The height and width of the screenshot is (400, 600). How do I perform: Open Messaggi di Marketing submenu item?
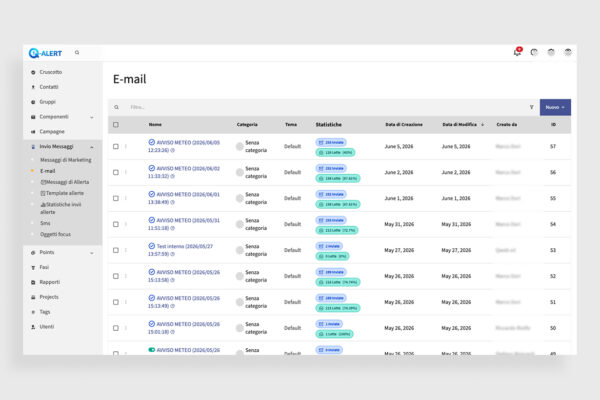(65, 160)
